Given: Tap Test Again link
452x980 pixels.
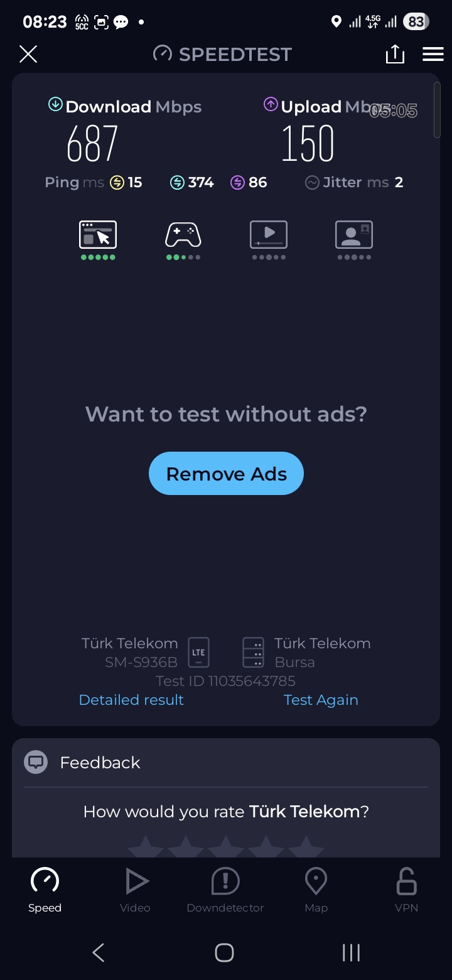Looking at the screenshot, I should click(x=321, y=700).
